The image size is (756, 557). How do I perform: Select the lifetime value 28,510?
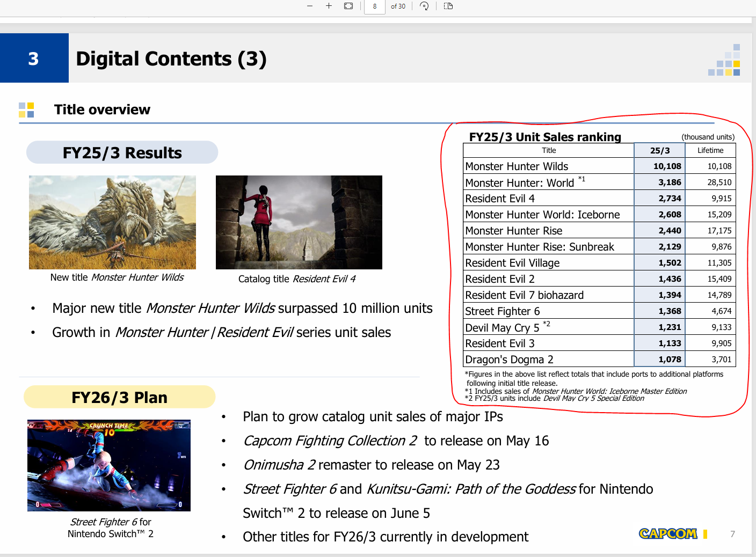pos(719,182)
